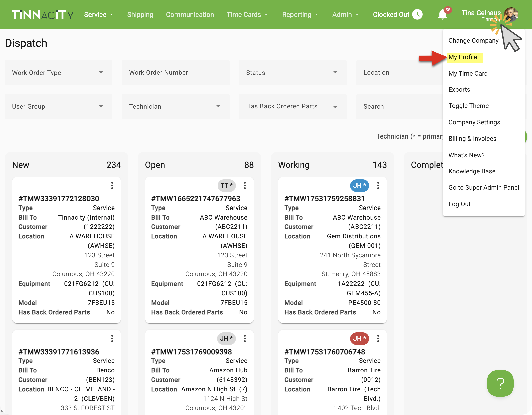Image resolution: width=532 pixels, height=415 pixels.
Task: Expand the Work Order Type dropdown
Action: pos(58,73)
